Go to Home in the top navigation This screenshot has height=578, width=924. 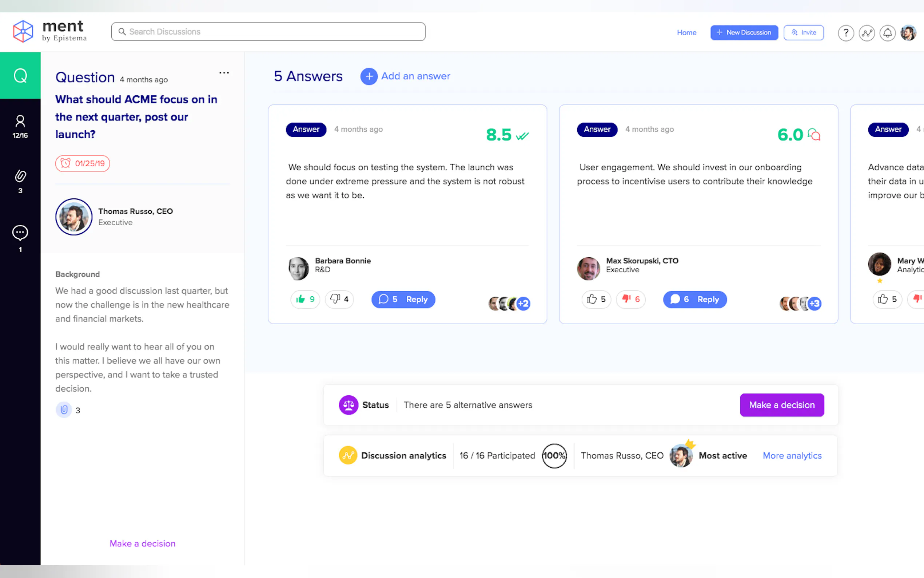(686, 33)
